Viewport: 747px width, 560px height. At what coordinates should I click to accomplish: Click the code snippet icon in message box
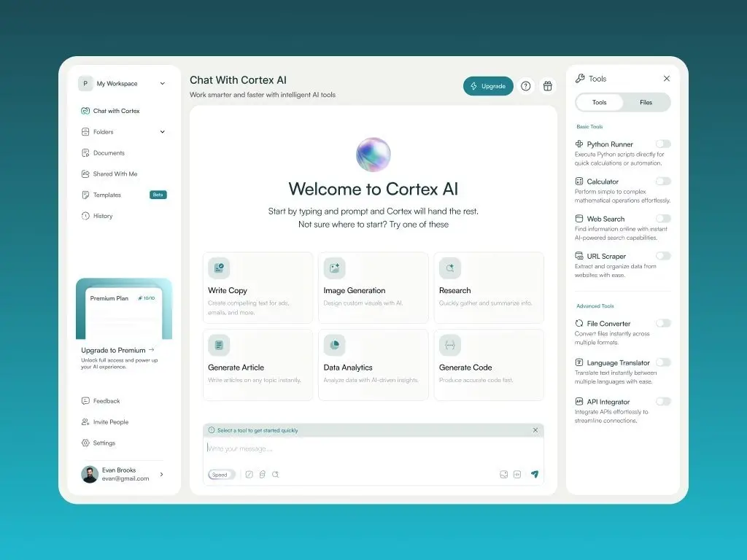pyautogui.click(x=517, y=474)
